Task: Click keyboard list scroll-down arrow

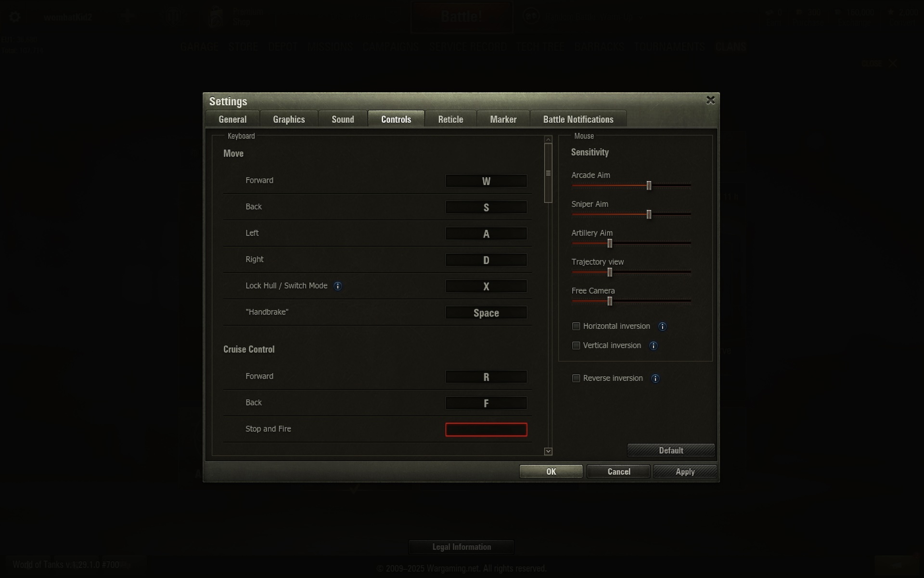Action: click(548, 451)
